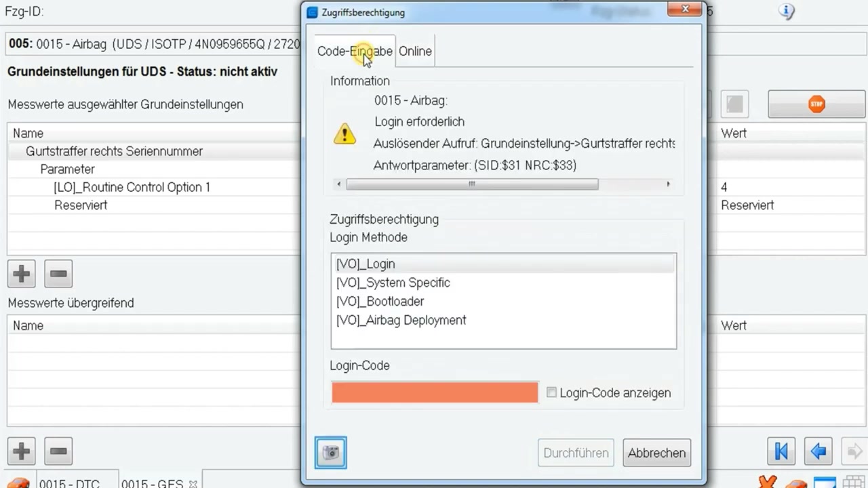The image size is (868, 488).
Task: Jump to first with blue skip-back icon
Action: [x=781, y=451]
